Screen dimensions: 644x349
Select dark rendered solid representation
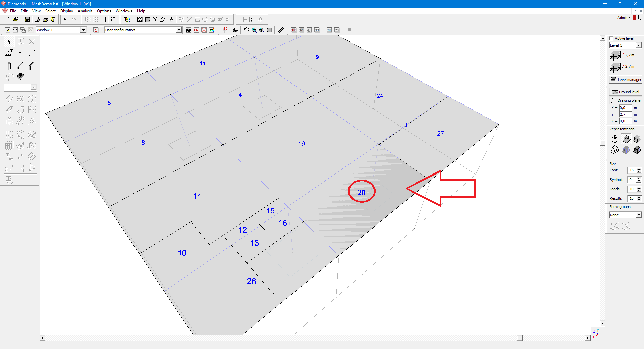tap(637, 150)
